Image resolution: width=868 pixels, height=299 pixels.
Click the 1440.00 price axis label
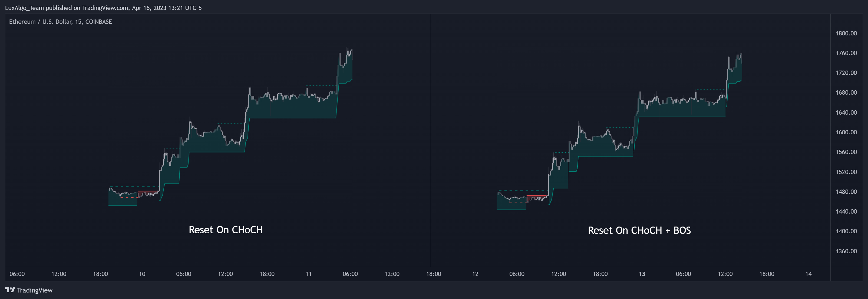point(846,211)
